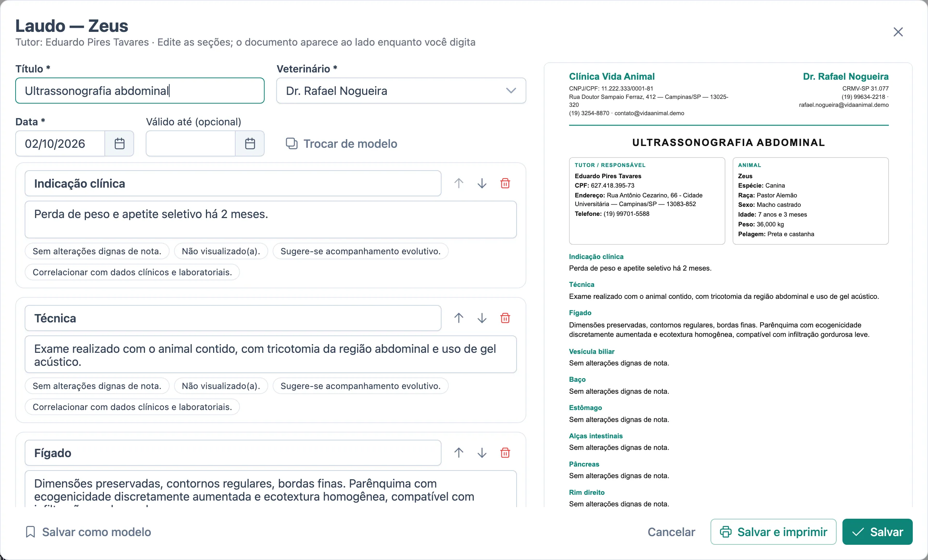Insert 'Correlacionar com dados clínicos' under Indicação clínica
The height and width of the screenshot is (560, 928).
(x=132, y=272)
